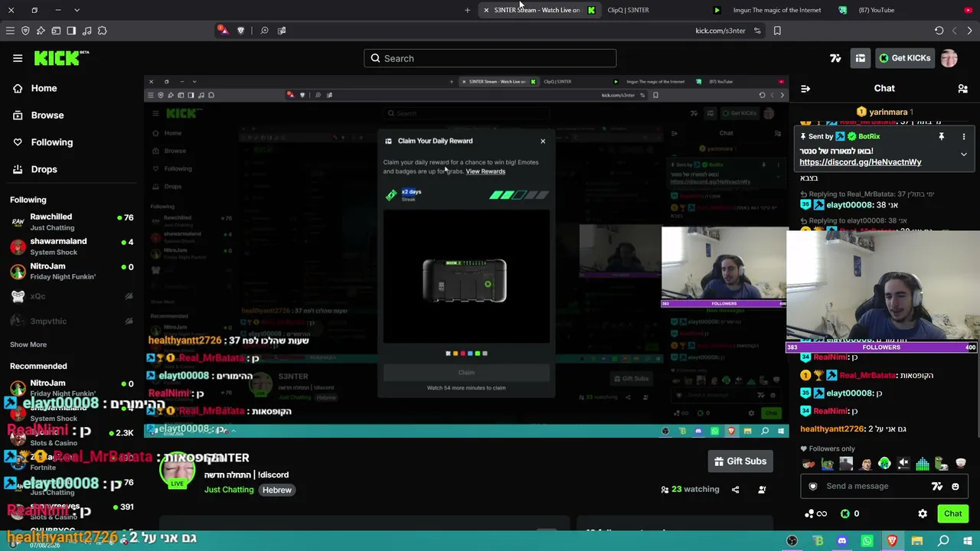Open the 7TV emote menu in message box
The height and width of the screenshot is (551, 980).
point(937,486)
